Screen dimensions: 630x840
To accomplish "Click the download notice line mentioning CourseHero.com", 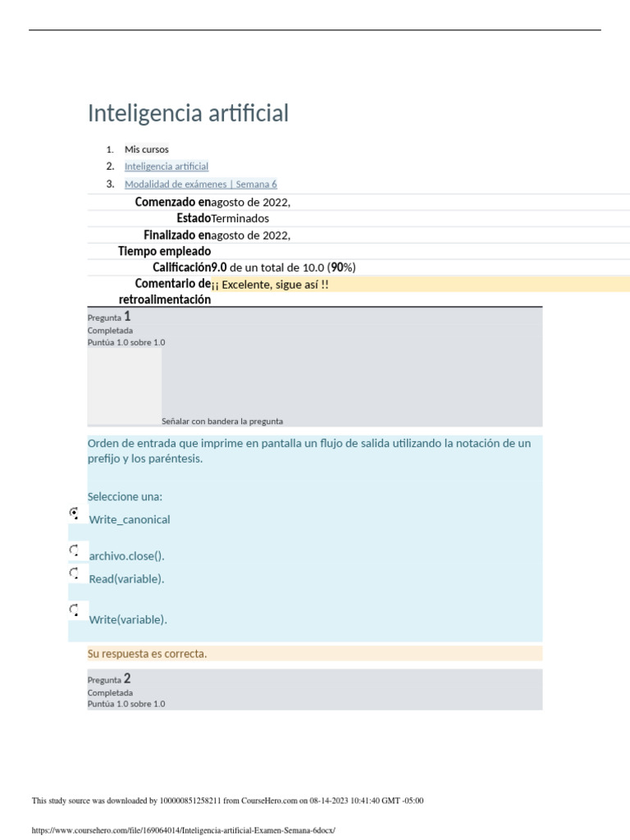I will click(x=228, y=801).
